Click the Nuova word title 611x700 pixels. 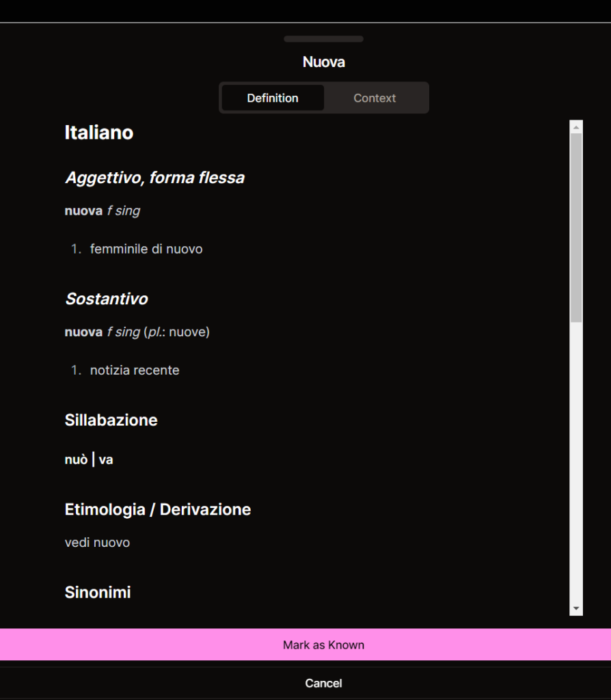tap(323, 62)
